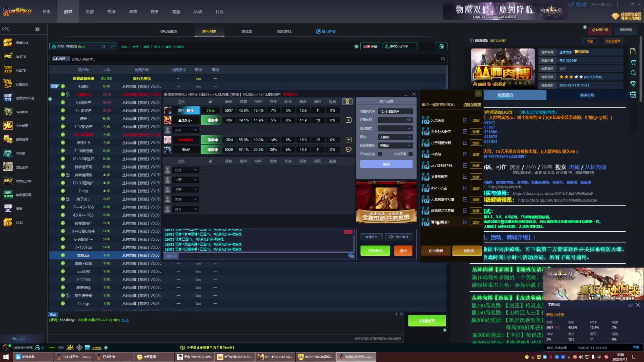Click the globe icon above room list
This screenshot has height=362, width=644.
point(441,47)
